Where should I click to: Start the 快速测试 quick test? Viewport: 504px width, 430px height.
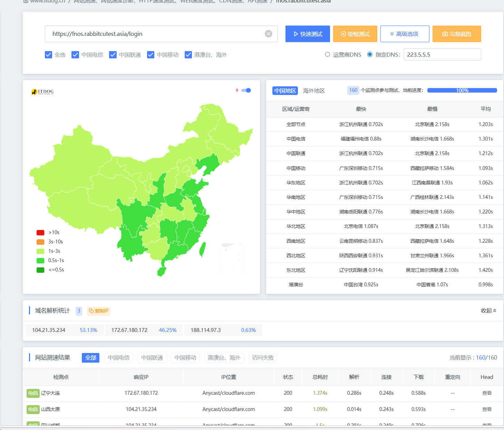(x=308, y=34)
